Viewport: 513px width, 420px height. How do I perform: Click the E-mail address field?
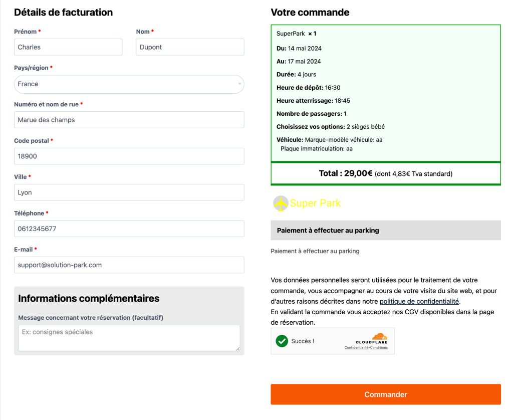[129, 265]
